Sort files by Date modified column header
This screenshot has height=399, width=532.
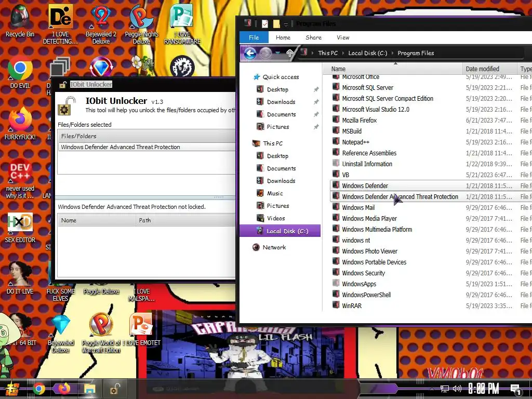click(x=489, y=69)
